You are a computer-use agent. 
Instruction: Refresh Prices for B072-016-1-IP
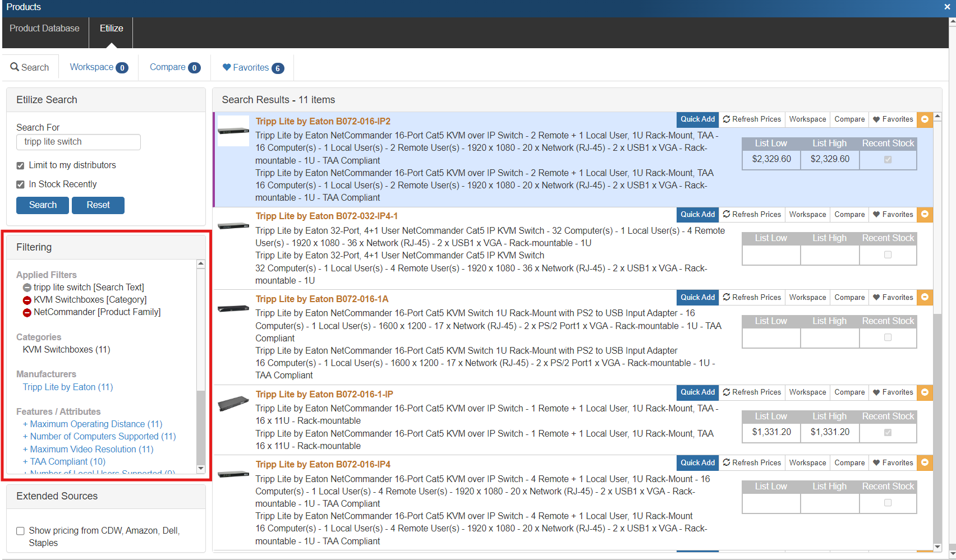tap(752, 392)
